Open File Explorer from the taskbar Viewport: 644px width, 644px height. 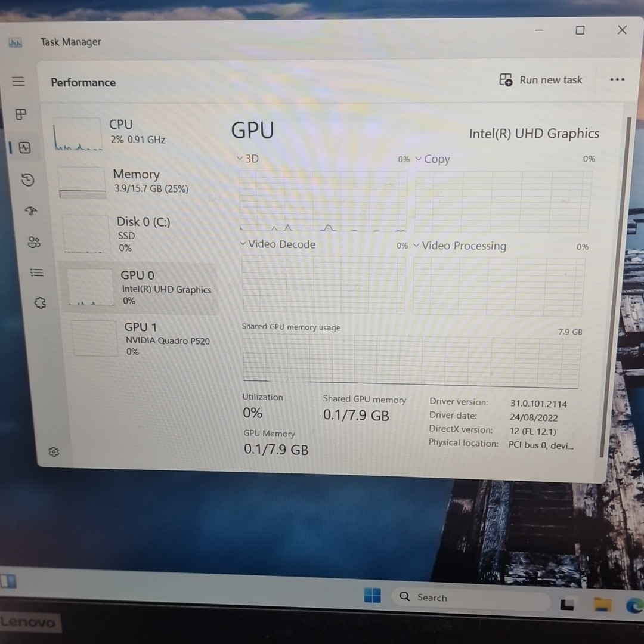click(x=602, y=605)
